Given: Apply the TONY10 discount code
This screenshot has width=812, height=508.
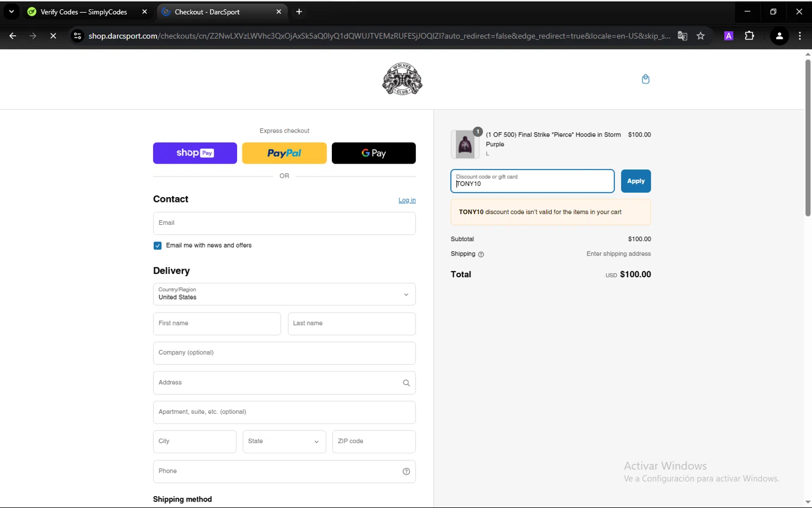Looking at the screenshot, I should click(x=636, y=181).
